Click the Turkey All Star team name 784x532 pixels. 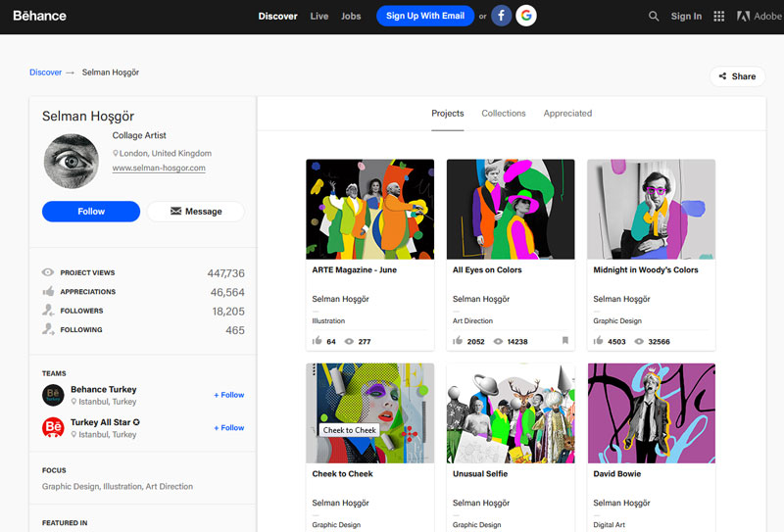click(x=101, y=422)
